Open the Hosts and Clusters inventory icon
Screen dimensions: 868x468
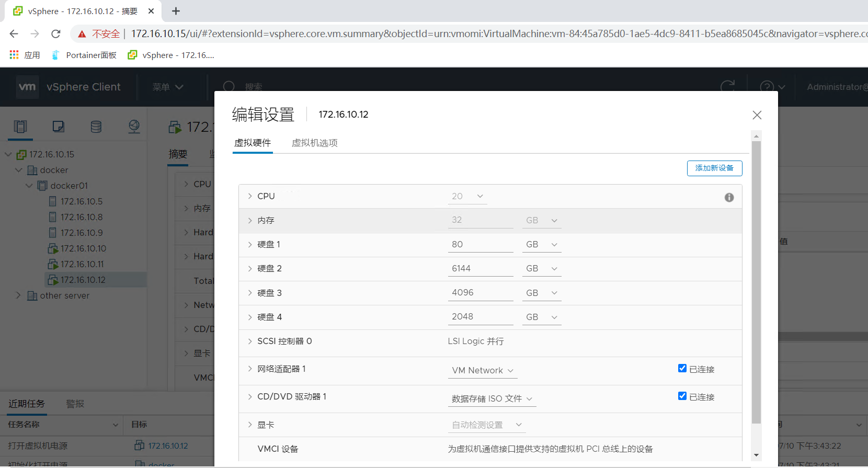click(20, 127)
